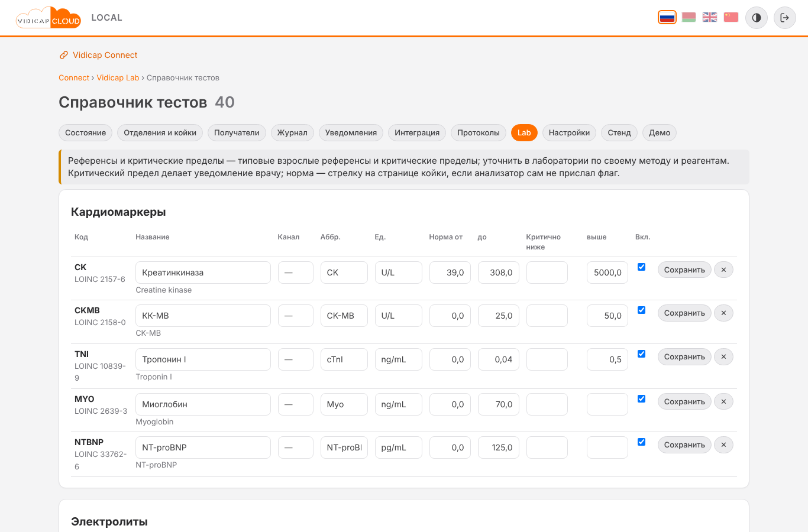
Task: Go to the Журнал tab
Action: pos(293,132)
